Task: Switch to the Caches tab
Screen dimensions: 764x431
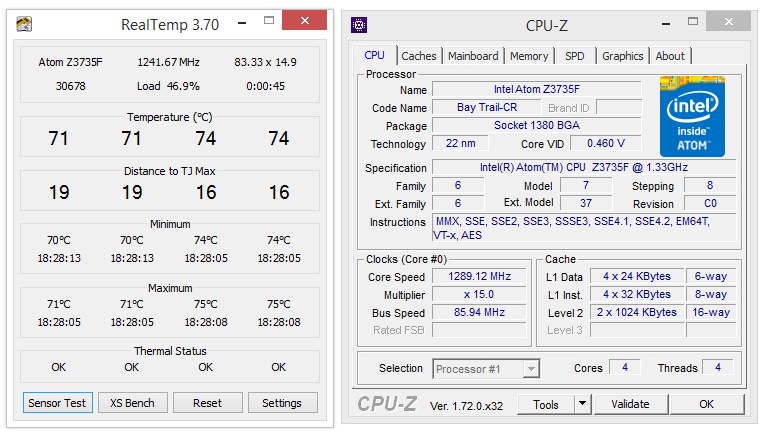Action: click(x=418, y=56)
